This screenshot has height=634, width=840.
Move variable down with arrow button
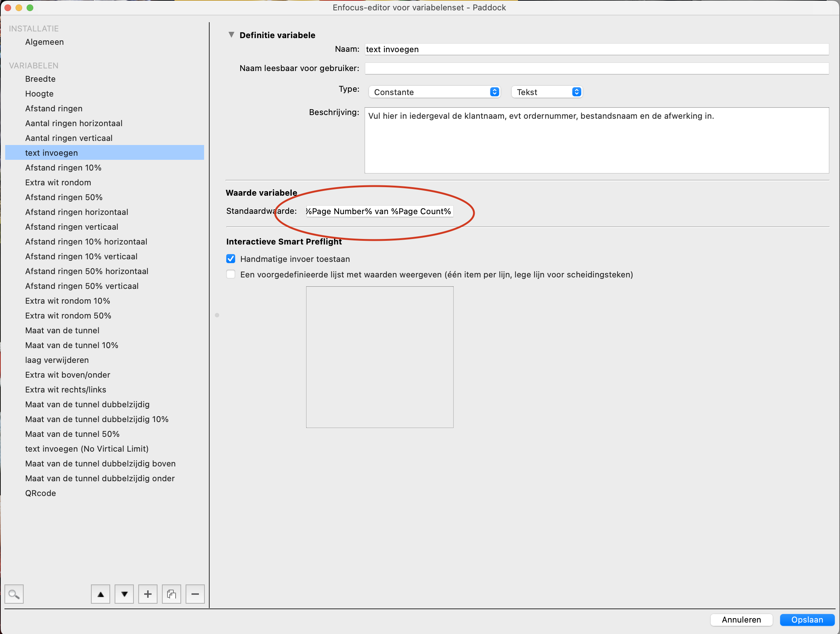click(x=124, y=594)
